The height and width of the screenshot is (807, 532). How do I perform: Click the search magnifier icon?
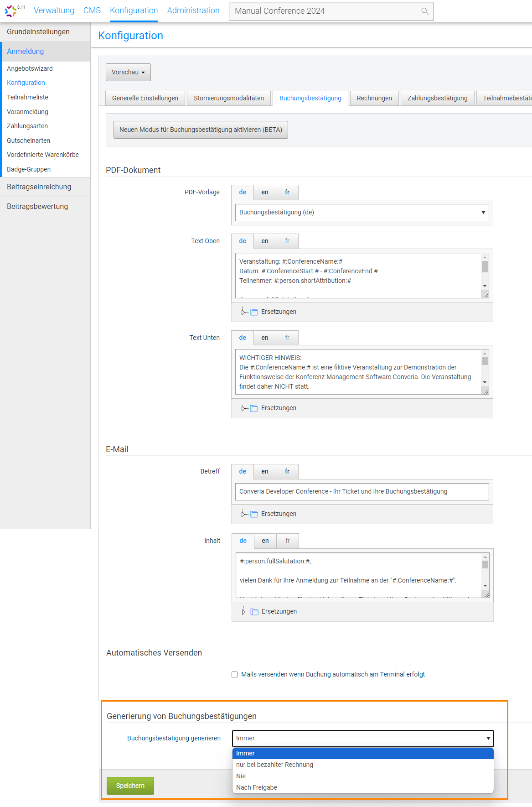pyautogui.click(x=424, y=11)
